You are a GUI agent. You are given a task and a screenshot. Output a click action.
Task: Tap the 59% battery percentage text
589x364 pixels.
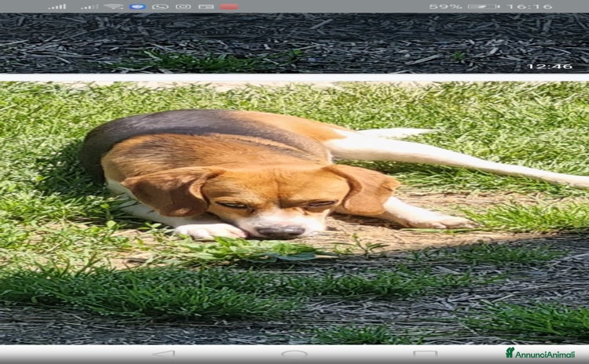click(x=445, y=6)
